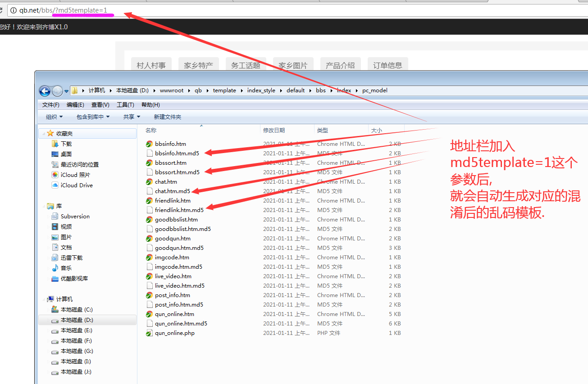This screenshot has height=384, width=588.
Task: Open the 家乡特产 tab on webpage
Action: [x=198, y=65]
